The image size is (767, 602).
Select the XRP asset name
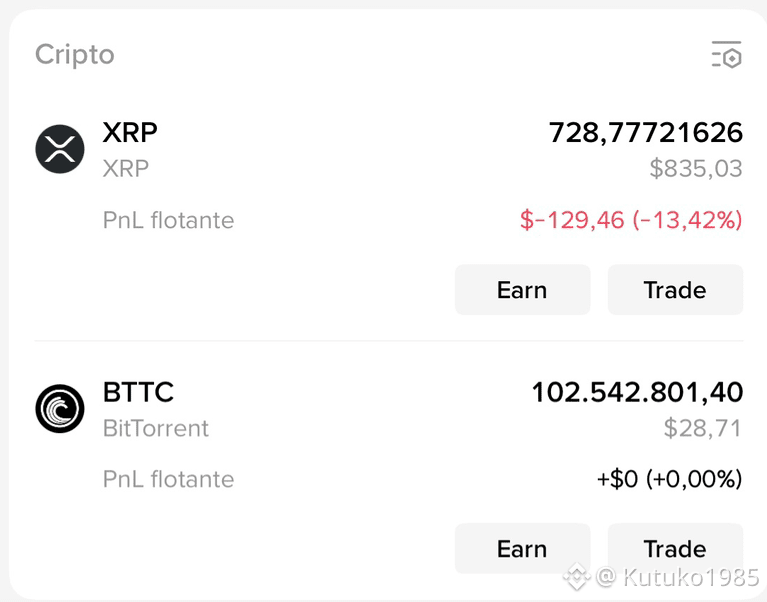click(x=130, y=133)
